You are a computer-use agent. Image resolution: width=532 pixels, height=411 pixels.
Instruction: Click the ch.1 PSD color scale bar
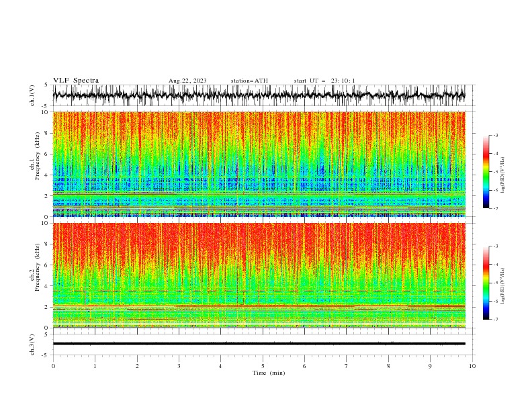pyautogui.click(x=486, y=172)
